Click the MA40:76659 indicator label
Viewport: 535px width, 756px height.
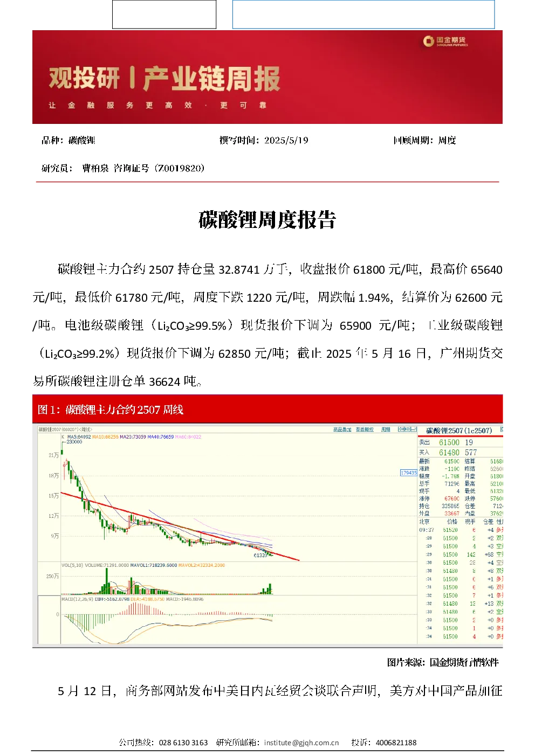(x=161, y=437)
